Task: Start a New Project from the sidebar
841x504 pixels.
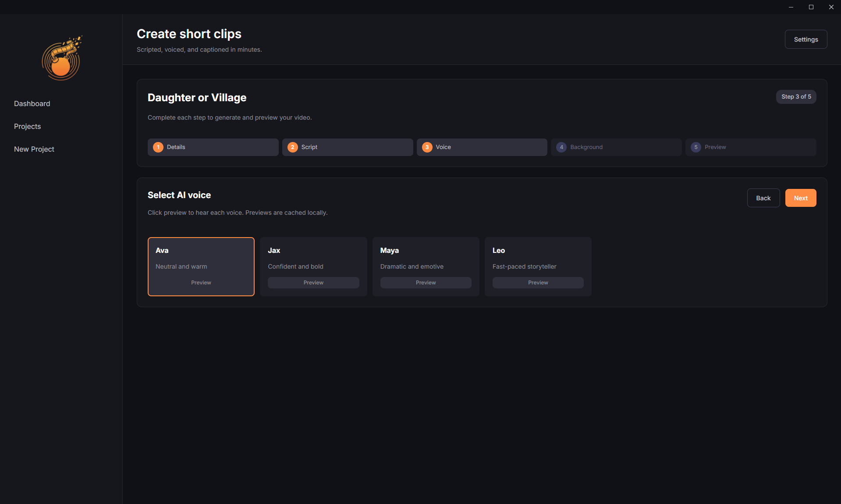Action: coord(34,149)
